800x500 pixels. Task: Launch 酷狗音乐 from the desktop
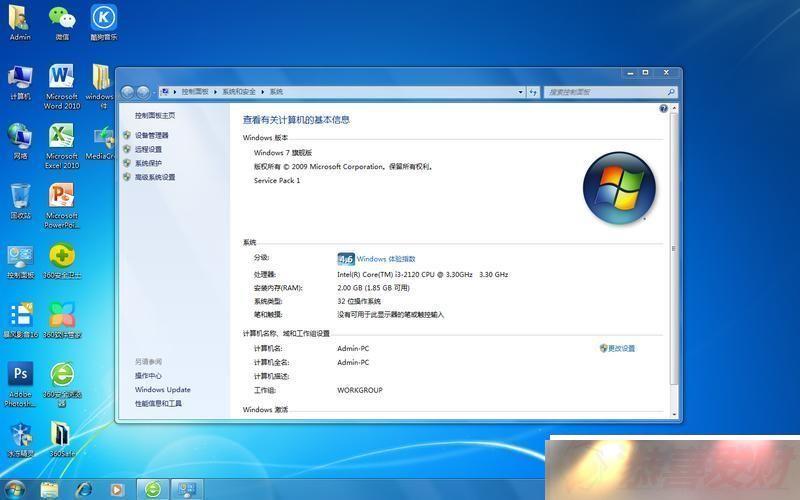(104, 22)
